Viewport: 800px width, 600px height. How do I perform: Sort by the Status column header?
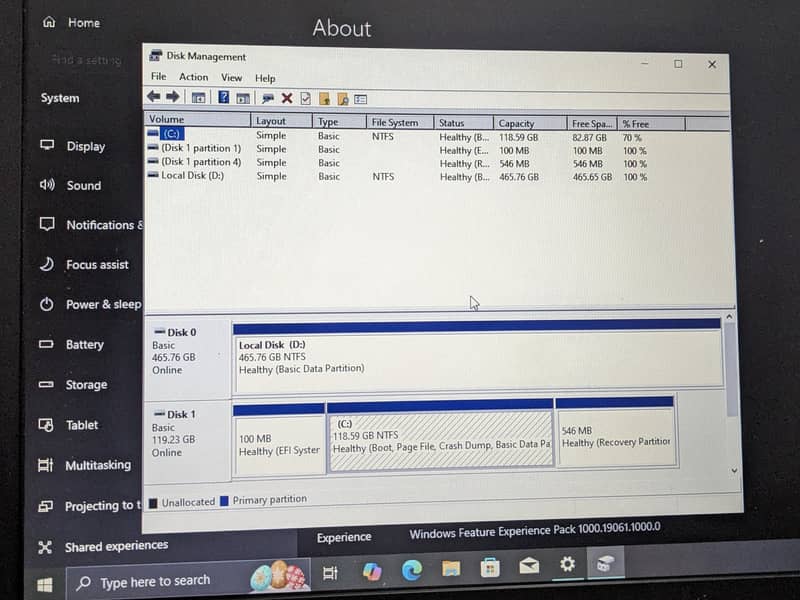pos(464,123)
